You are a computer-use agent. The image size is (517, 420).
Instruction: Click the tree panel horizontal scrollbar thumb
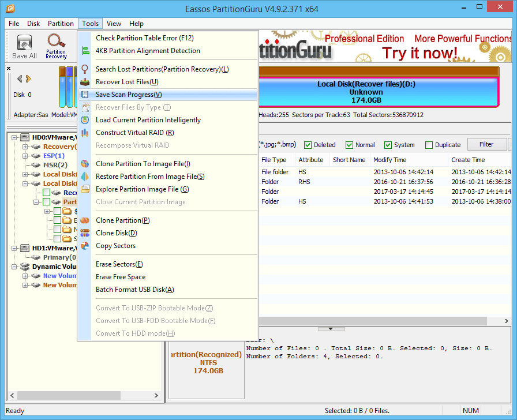coord(69,395)
